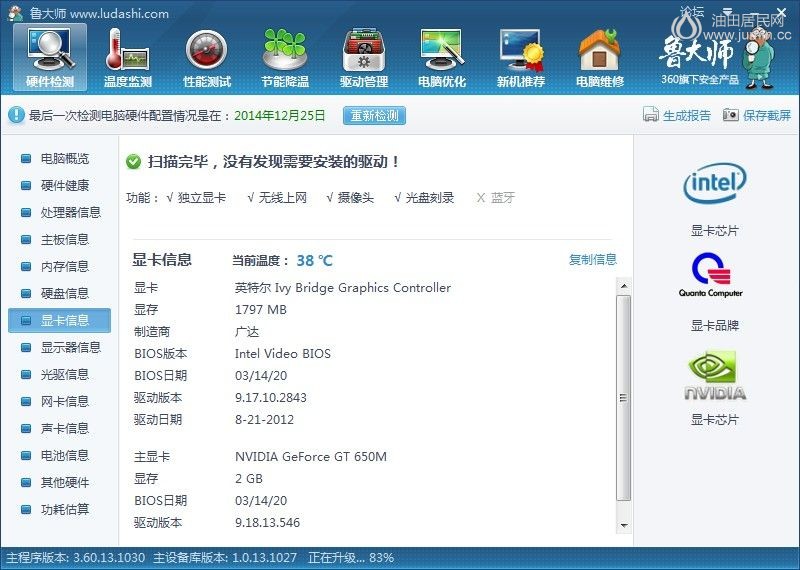The height and width of the screenshot is (570, 800).
Task: Click the Quanta Computer brand logo
Action: coord(711,275)
